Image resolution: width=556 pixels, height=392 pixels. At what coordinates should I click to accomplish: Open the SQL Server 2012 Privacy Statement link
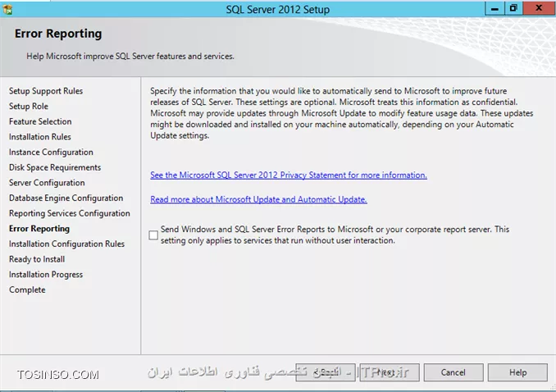(289, 175)
